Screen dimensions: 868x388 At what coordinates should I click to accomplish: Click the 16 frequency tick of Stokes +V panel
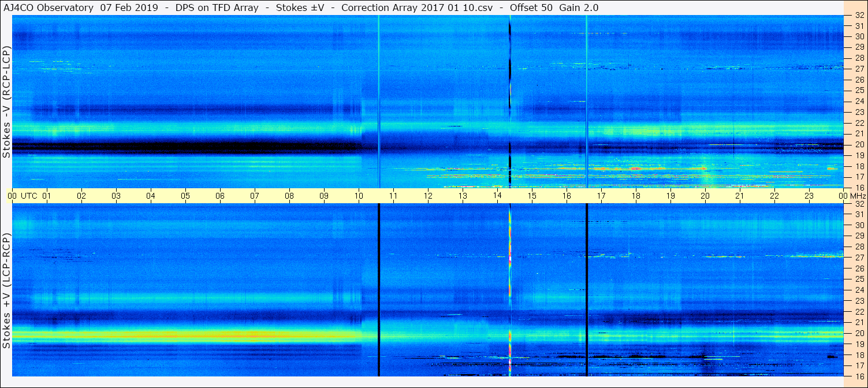coord(859,376)
